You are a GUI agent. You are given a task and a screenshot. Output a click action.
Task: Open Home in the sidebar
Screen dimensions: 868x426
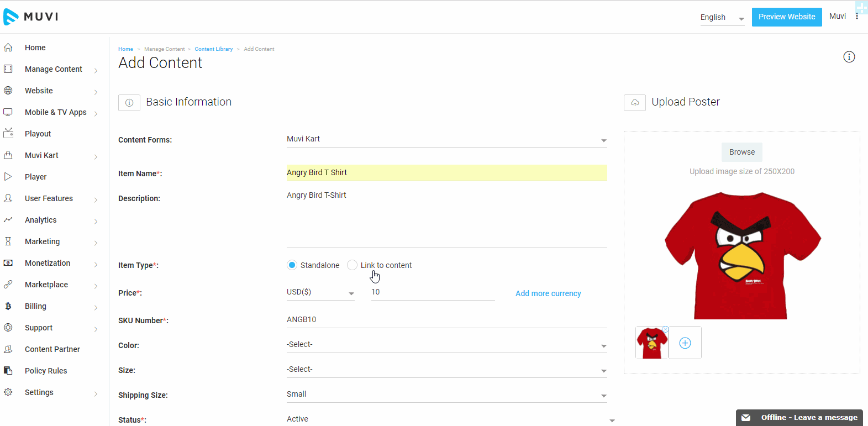coord(35,48)
